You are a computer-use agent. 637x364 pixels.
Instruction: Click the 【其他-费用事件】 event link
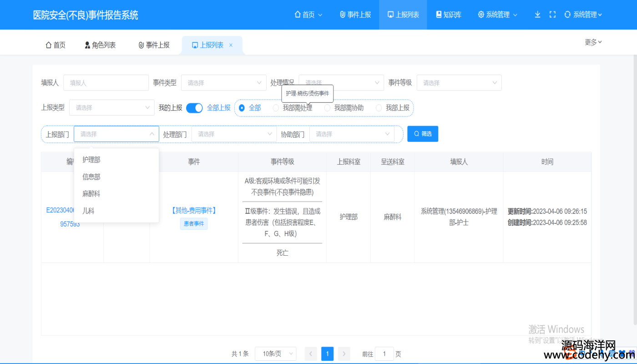click(193, 210)
